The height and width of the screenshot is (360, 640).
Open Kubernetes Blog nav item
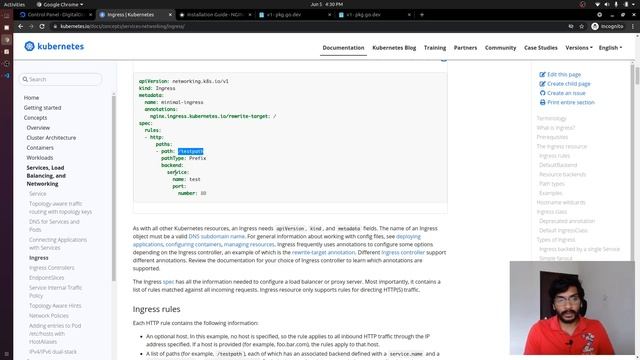click(394, 48)
